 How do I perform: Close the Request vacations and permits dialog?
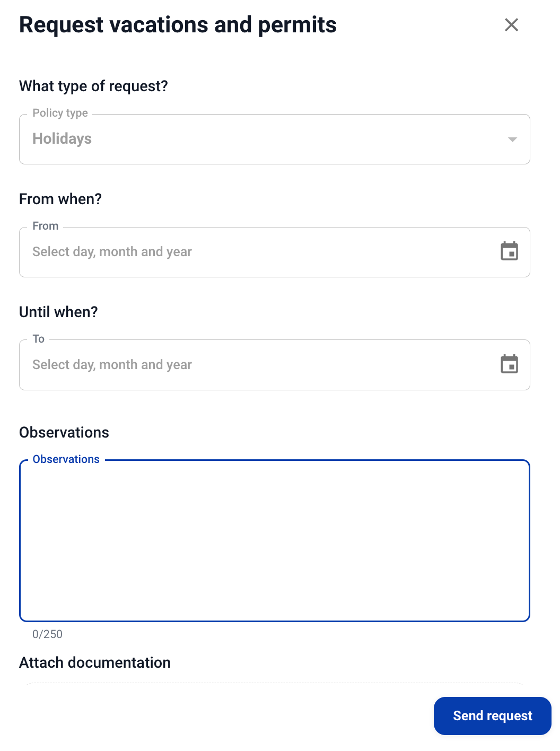(x=511, y=25)
